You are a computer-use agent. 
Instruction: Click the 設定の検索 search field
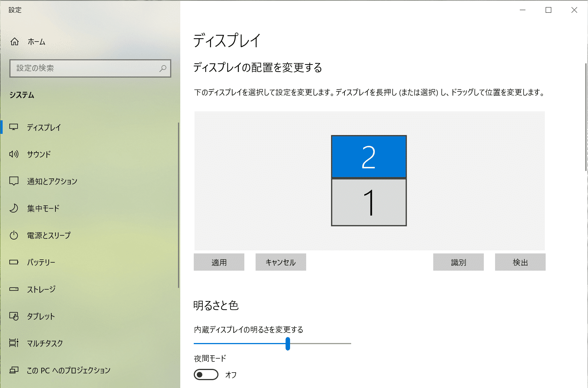tap(86, 68)
